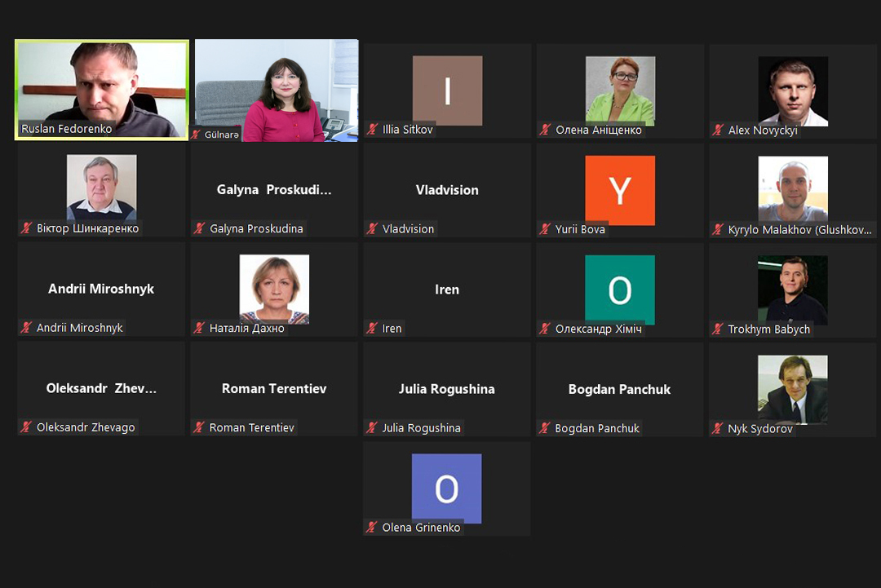The image size is (881, 588).
Task: Click the Kyrylo Malakhov name label
Action: (x=799, y=230)
